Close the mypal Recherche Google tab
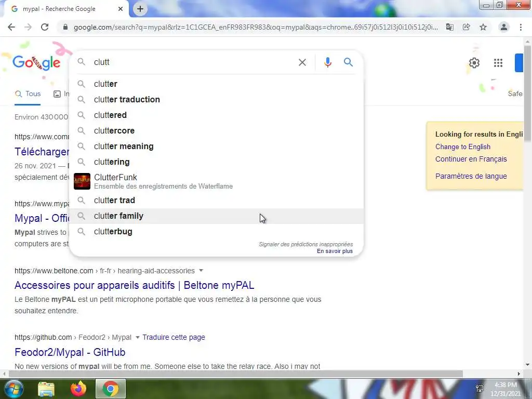Viewport: 532px width, 399px height. tap(121, 9)
